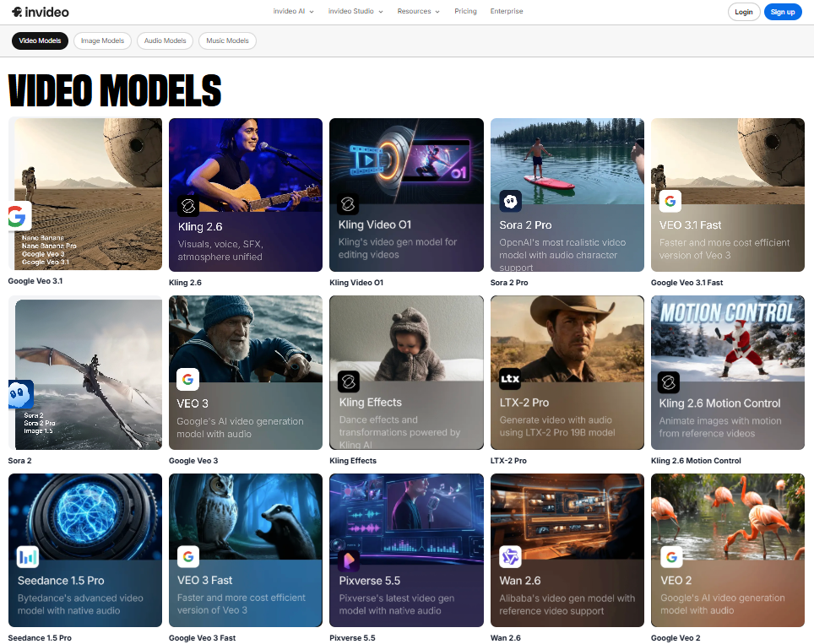Open the Google Veo 3 Fast caption link
Viewport: 814px width, 644px height.
click(202, 638)
